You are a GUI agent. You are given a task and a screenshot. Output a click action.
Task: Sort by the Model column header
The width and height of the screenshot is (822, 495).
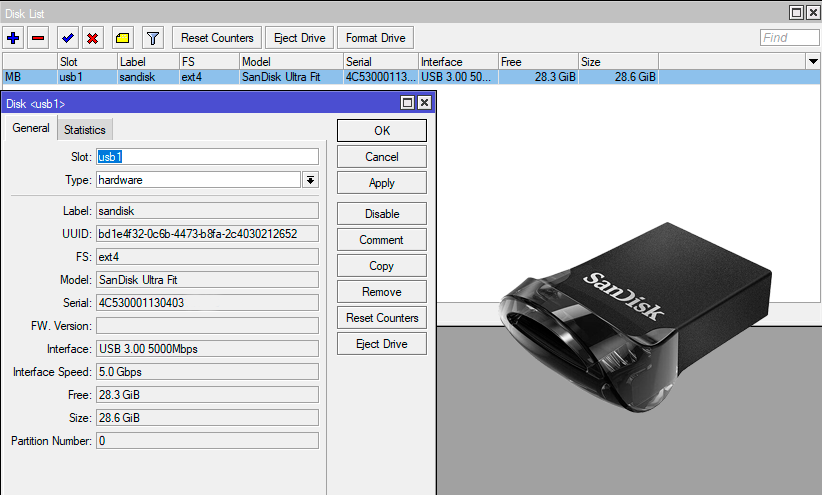[x=291, y=61]
